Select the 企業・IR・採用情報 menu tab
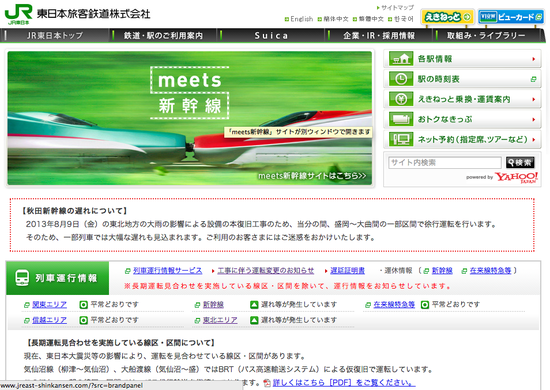The width and height of the screenshot is (550, 390). click(x=379, y=35)
